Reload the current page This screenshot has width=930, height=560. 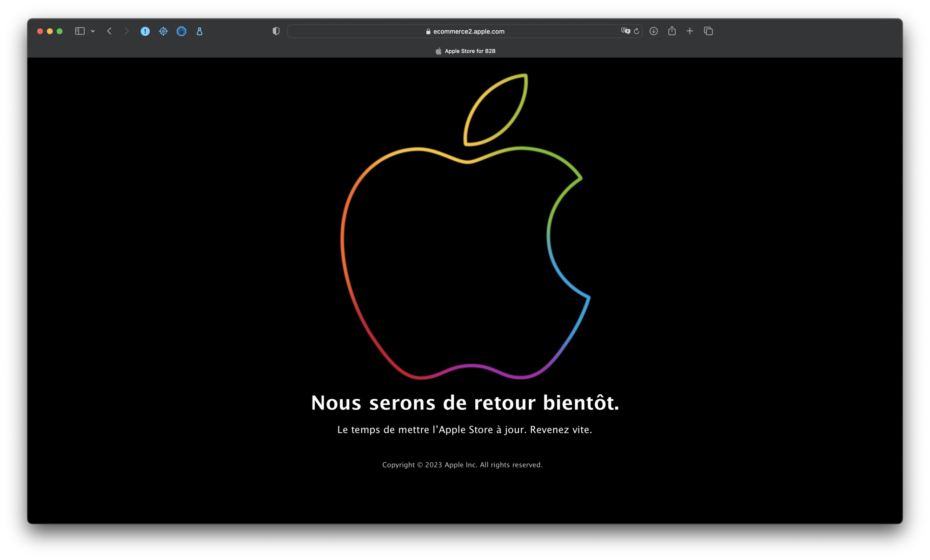pos(637,31)
